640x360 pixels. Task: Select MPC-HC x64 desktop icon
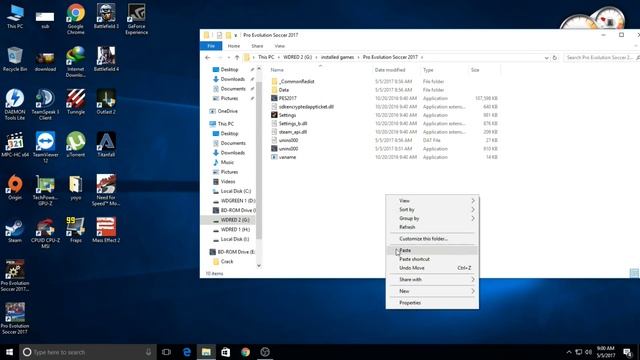pos(15,145)
